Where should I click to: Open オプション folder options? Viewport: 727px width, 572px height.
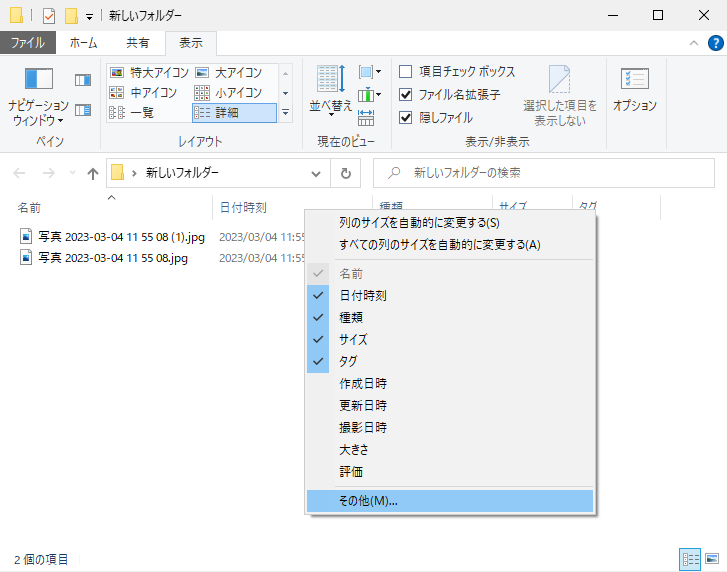coord(635,90)
